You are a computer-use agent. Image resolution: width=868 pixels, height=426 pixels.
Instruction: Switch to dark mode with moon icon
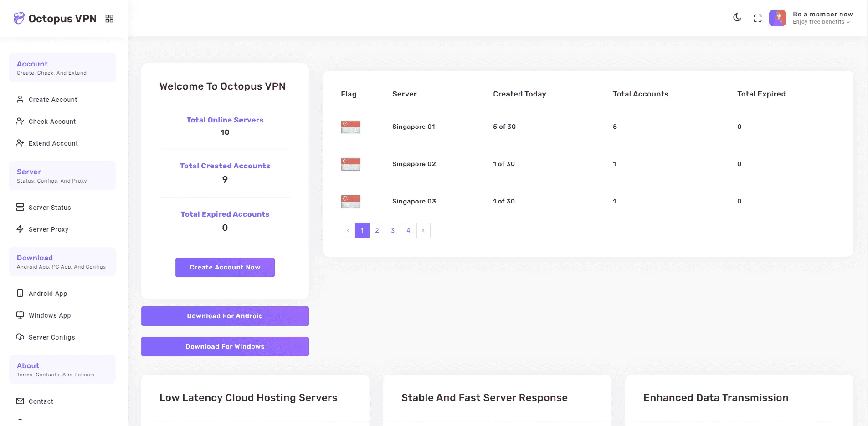[x=737, y=18]
